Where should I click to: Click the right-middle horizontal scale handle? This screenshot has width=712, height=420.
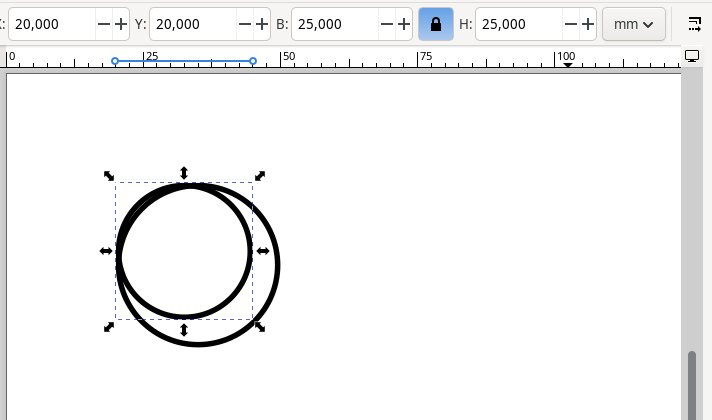(x=262, y=251)
